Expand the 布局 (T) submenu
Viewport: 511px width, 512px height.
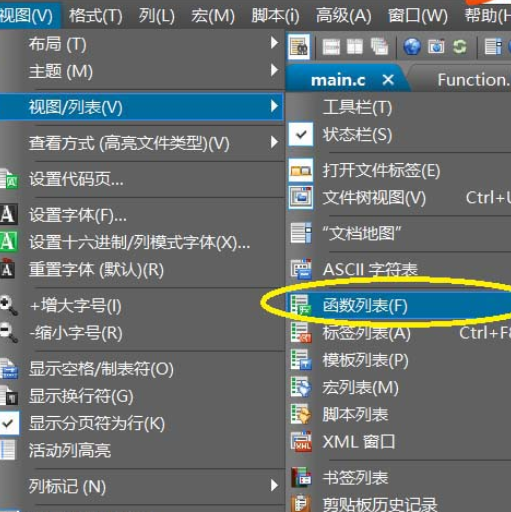142,43
